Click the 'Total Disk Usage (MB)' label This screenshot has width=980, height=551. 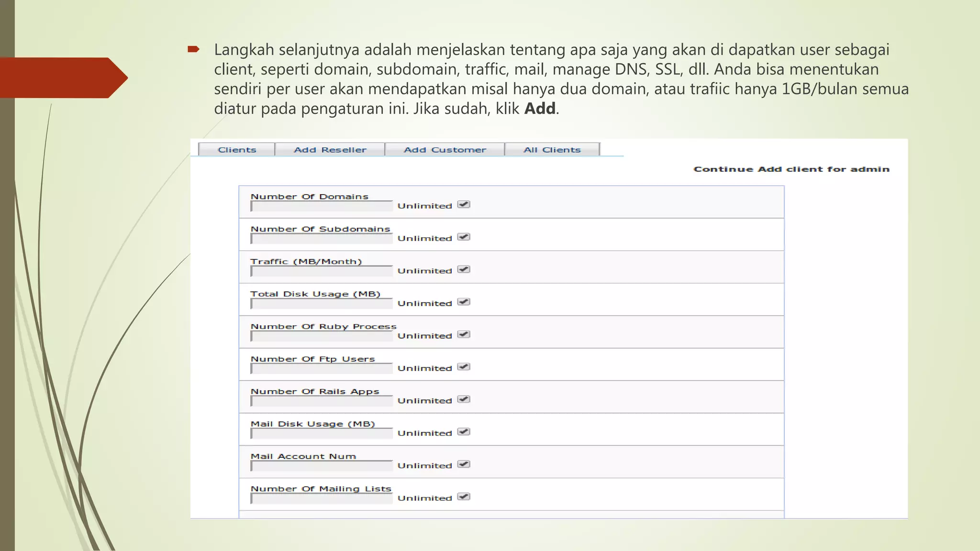click(315, 294)
